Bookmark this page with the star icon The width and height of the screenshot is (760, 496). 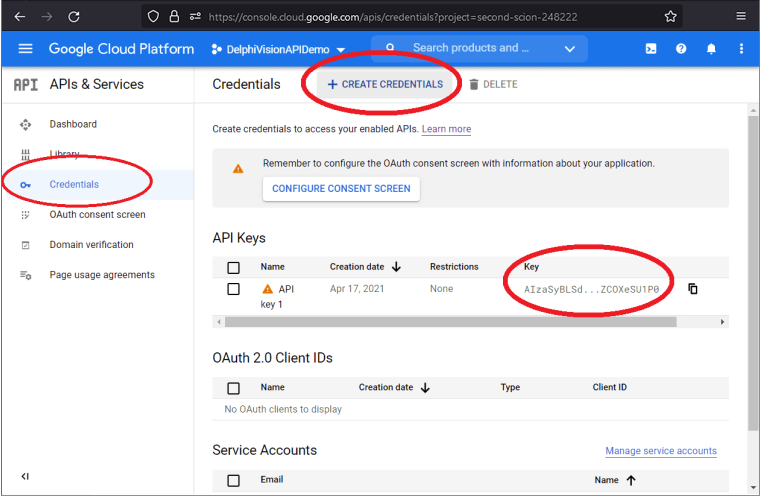pyautogui.click(x=670, y=17)
